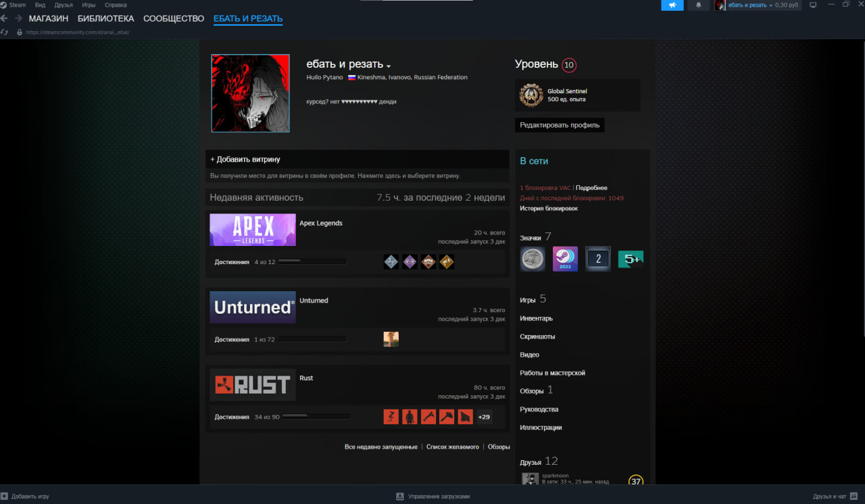Open the 5+ game collector badge
865x504 pixels.
click(x=631, y=259)
